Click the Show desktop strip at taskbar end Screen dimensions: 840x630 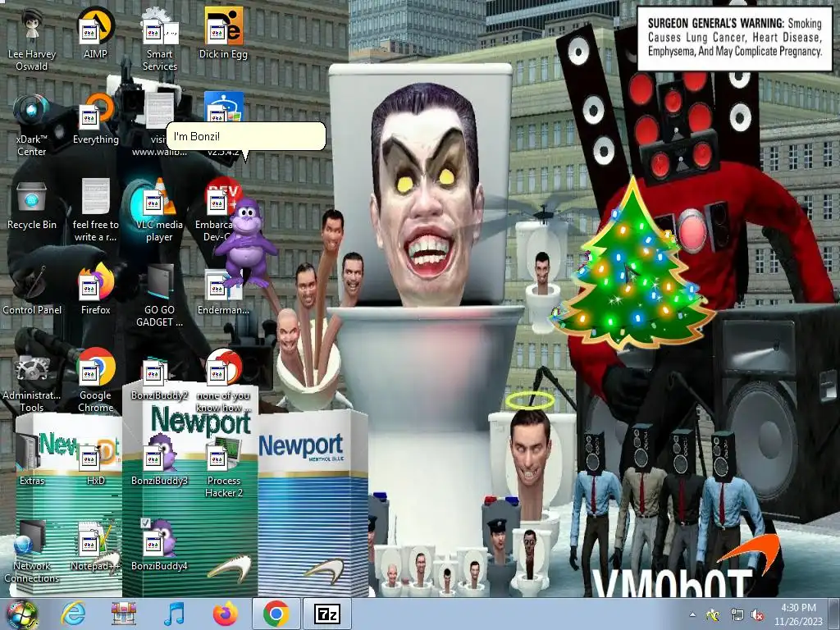(836, 614)
